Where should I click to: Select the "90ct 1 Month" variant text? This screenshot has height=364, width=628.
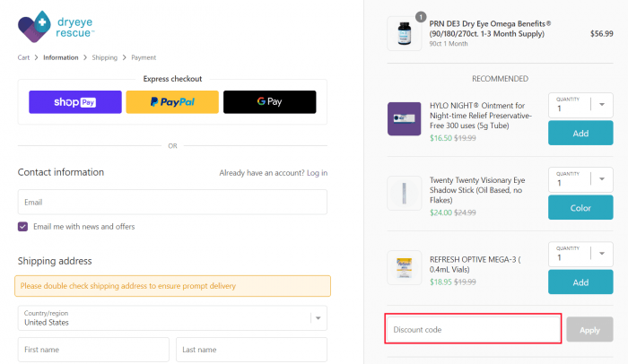449,44
